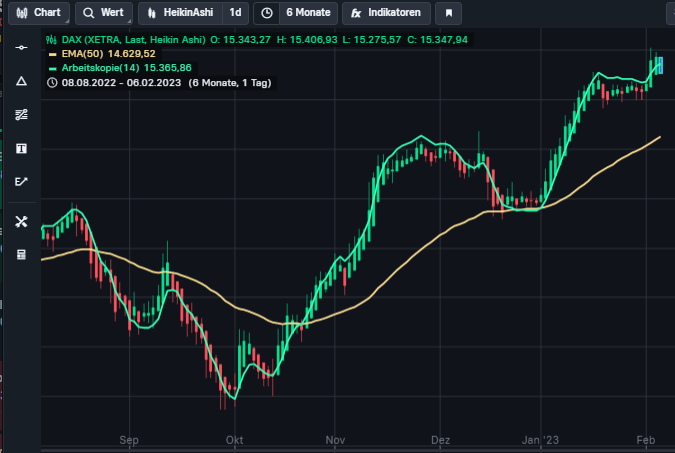Open the calculator tool

tap(21, 254)
